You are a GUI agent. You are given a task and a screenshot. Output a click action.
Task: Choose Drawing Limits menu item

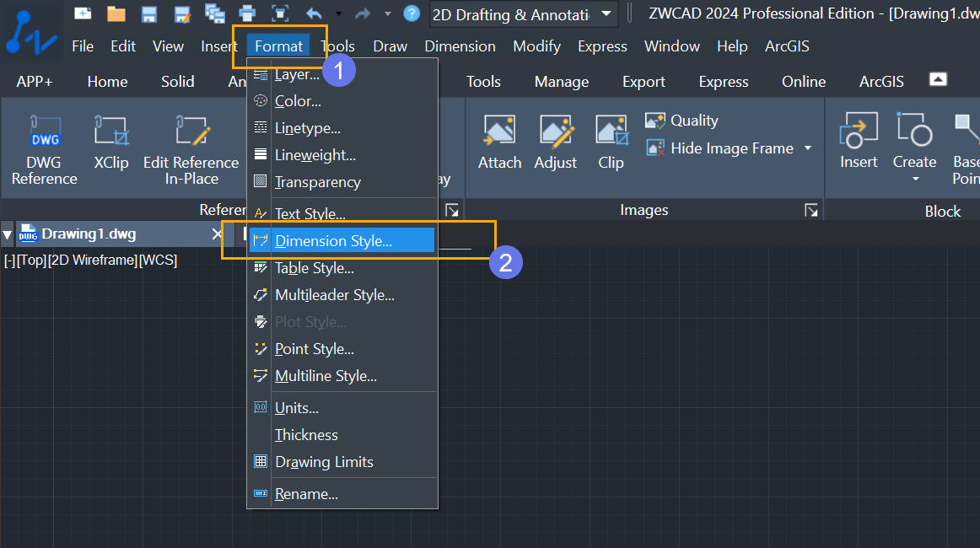(342, 462)
